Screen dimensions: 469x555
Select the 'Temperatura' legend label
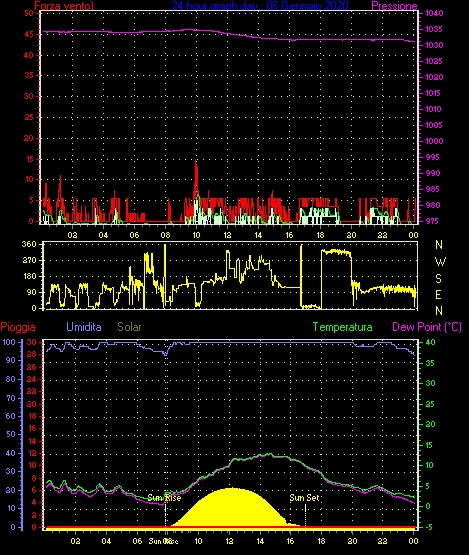point(342,327)
